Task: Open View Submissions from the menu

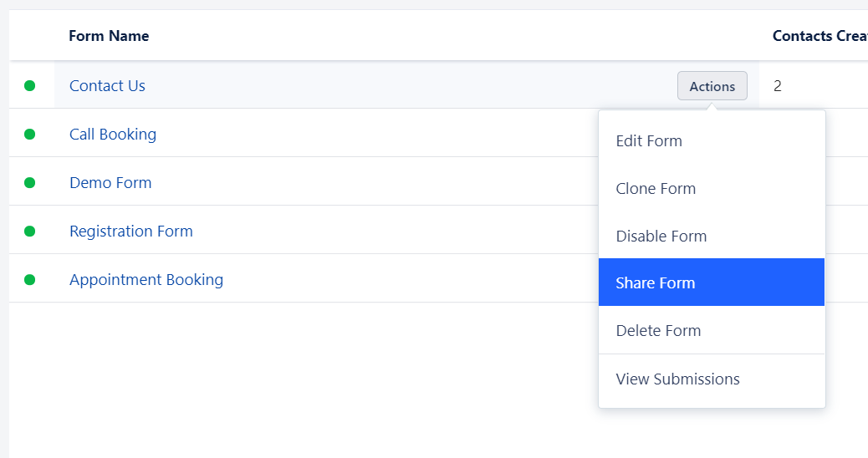Action: (x=712, y=379)
